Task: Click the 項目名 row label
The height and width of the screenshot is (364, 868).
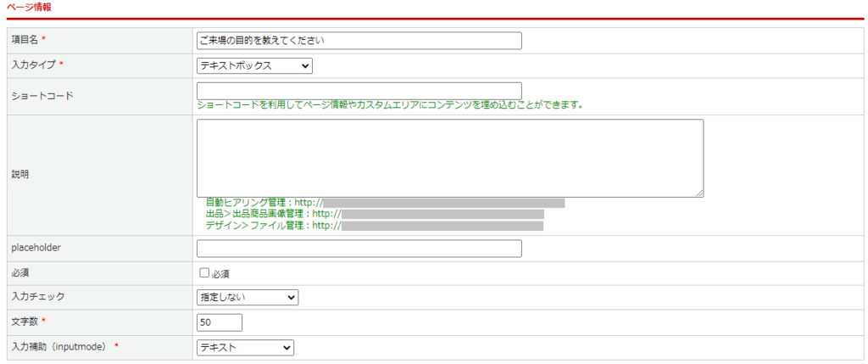Action: (25, 40)
